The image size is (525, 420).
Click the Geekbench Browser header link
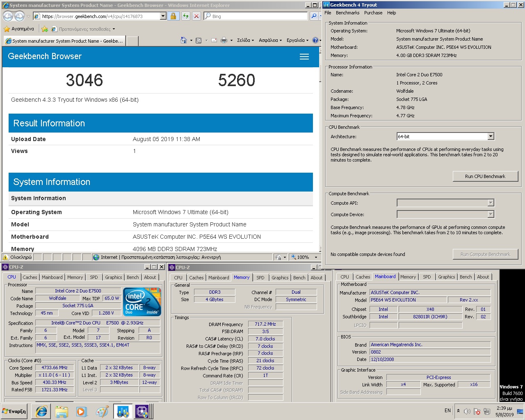45,56
